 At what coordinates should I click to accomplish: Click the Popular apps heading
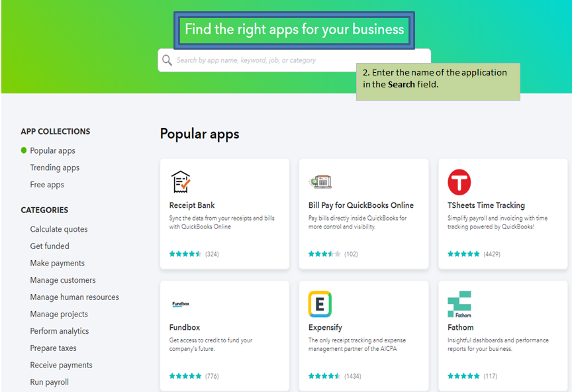(199, 134)
